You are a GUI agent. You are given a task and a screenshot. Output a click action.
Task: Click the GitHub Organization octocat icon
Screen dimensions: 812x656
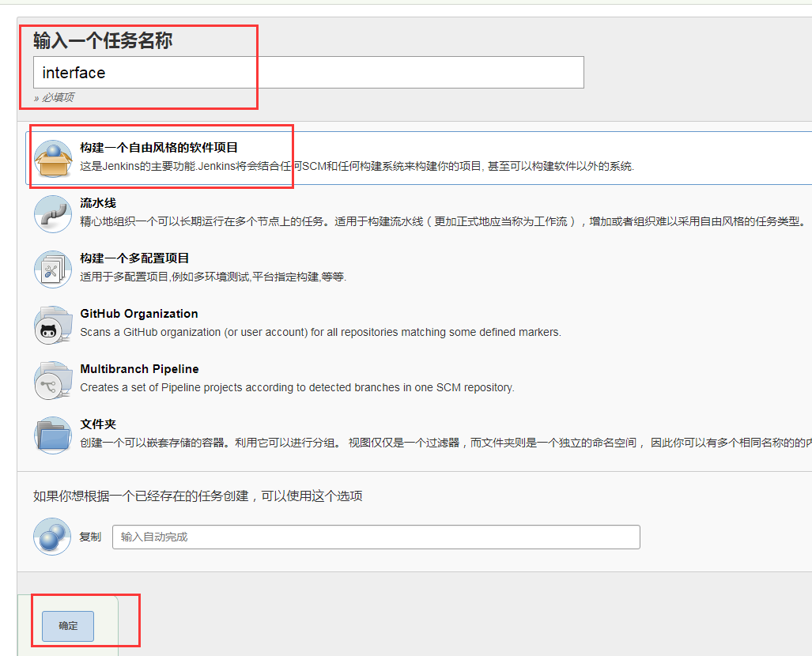pyautogui.click(x=53, y=325)
